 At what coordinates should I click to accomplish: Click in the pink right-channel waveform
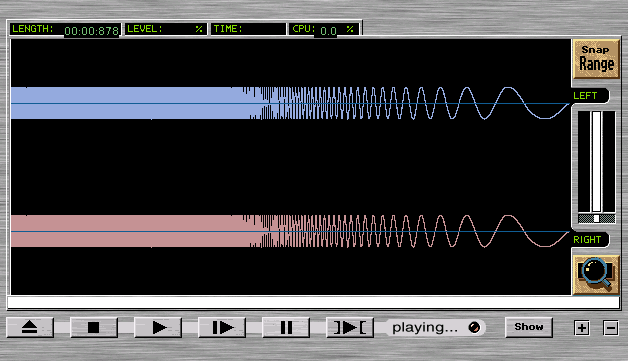(290, 231)
